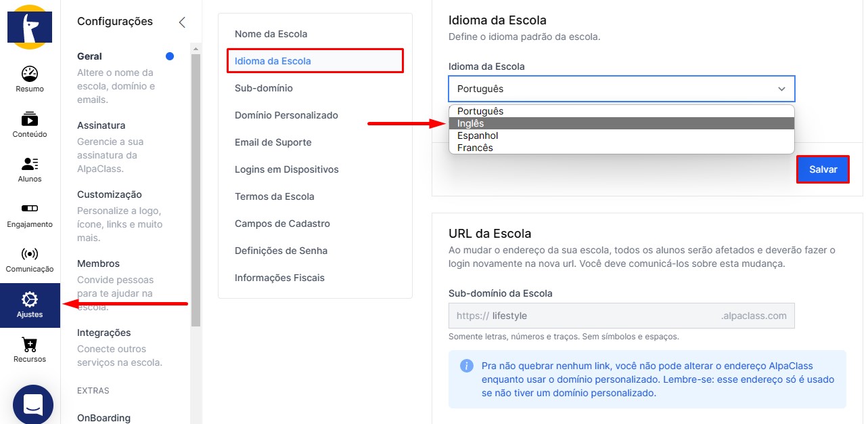Go to Domínio Personalizado section
Viewport: 868px width, 424px height.
tap(286, 115)
